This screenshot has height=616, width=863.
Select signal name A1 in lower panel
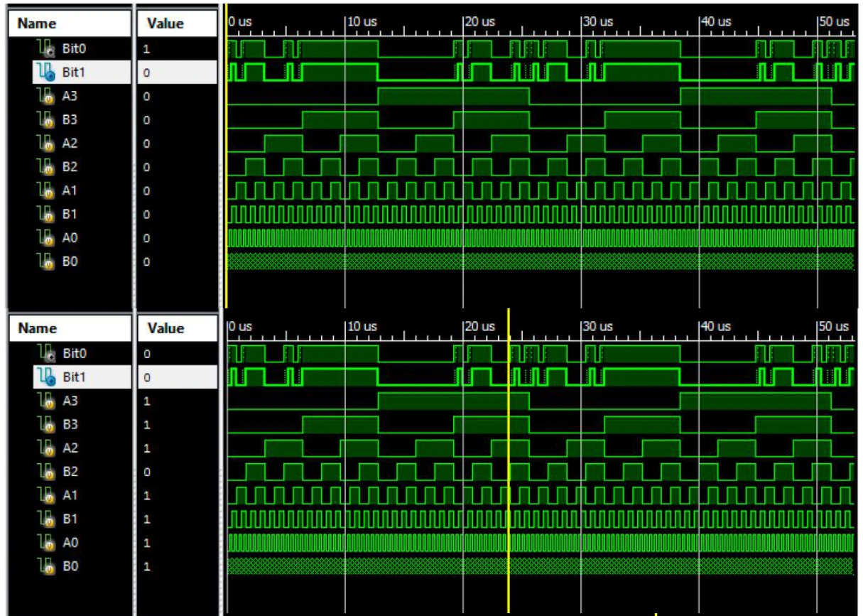point(69,496)
